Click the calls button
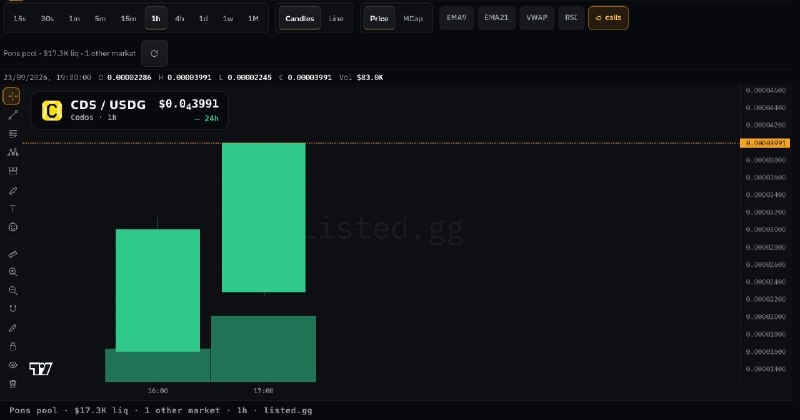The height and width of the screenshot is (420, 800). click(x=608, y=18)
